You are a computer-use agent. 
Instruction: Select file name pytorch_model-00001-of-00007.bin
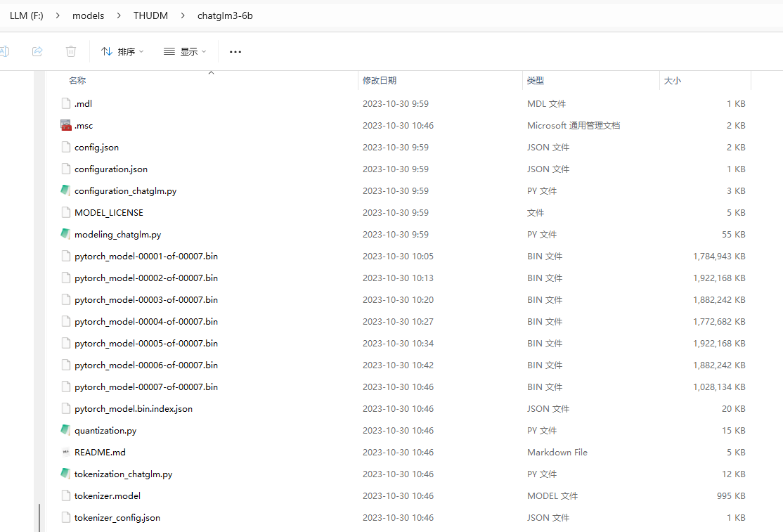click(146, 257)
